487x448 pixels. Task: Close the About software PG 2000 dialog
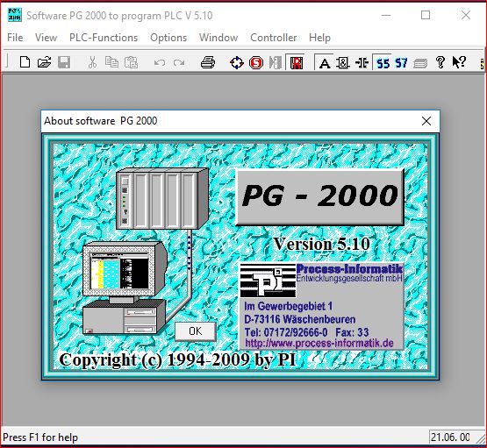pos(426,121)
